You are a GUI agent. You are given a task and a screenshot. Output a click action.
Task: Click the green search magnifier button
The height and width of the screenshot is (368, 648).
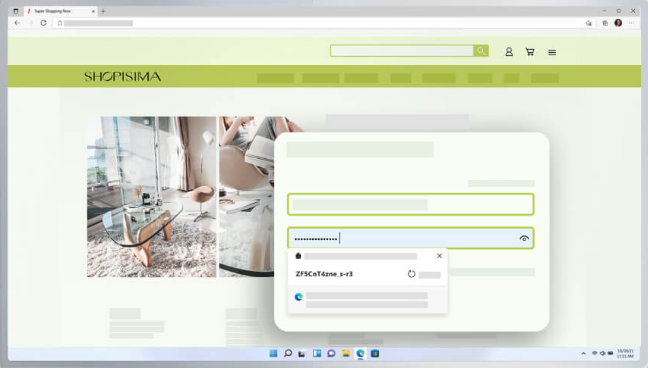(481, 51)
